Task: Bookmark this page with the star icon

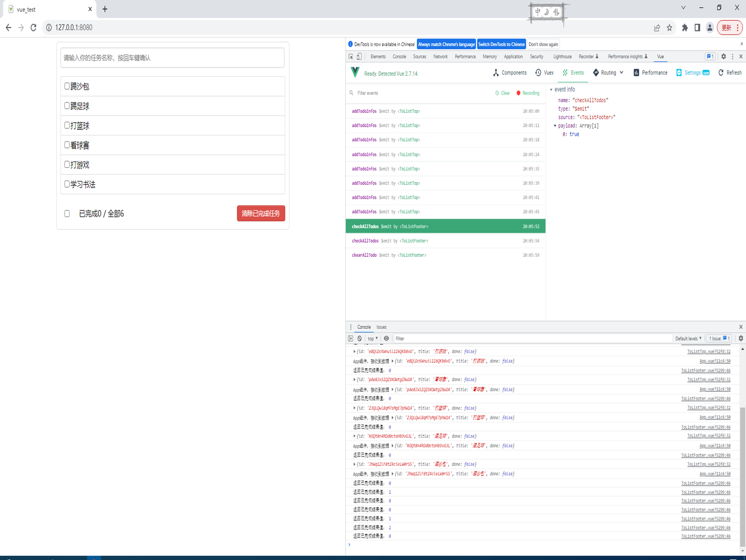Action: (x=669, y=28)
